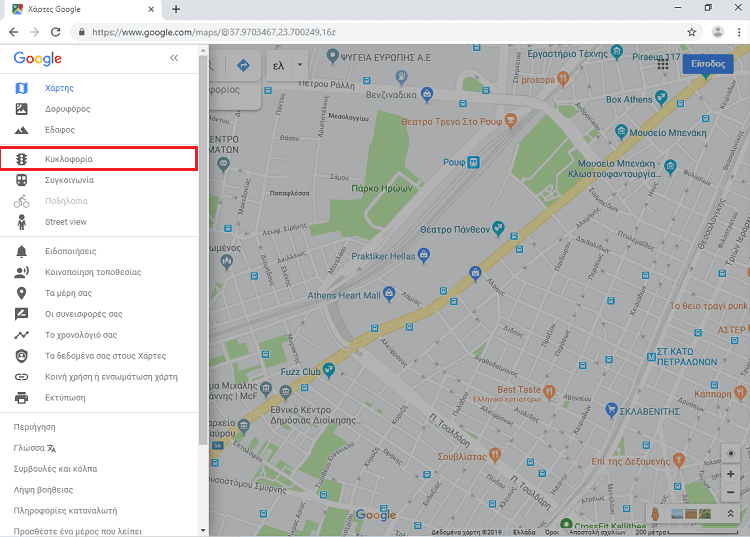This screenshot has height=537, width=750.
Task: Zoom in with the plus button
Action: click(x=730, y=474)
